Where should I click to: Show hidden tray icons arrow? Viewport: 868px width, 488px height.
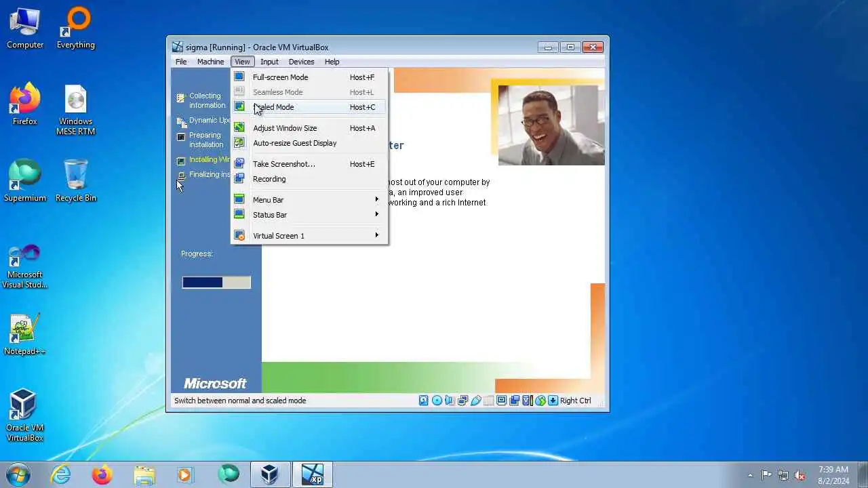(750, 475)
